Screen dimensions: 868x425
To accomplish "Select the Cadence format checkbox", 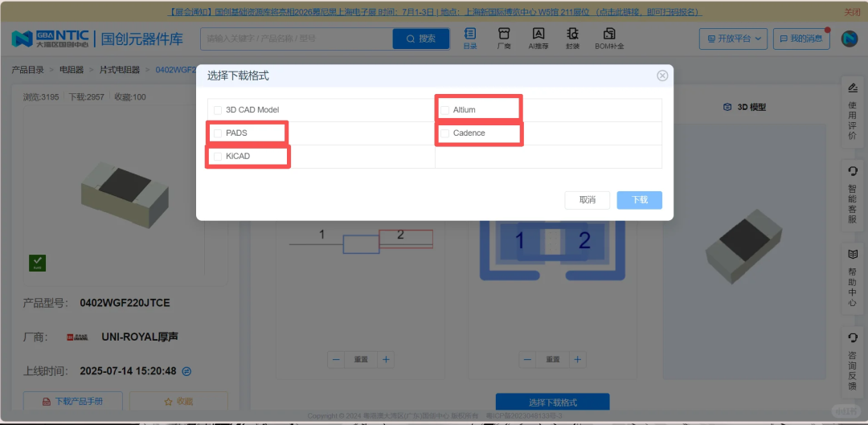I will (444, 133).
